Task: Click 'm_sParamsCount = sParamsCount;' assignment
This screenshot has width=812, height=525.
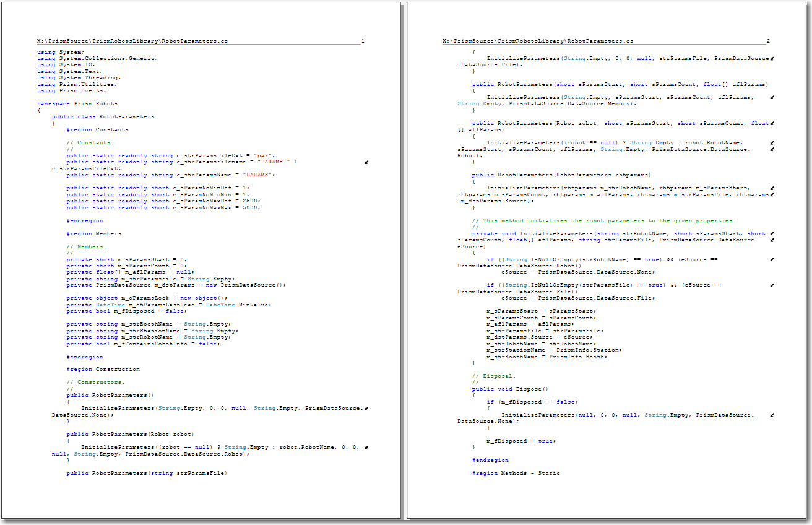Action: coord(542,318)
